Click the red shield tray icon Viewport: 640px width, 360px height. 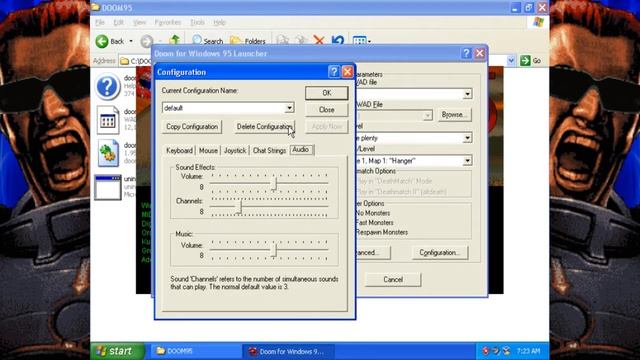point(485,351)
